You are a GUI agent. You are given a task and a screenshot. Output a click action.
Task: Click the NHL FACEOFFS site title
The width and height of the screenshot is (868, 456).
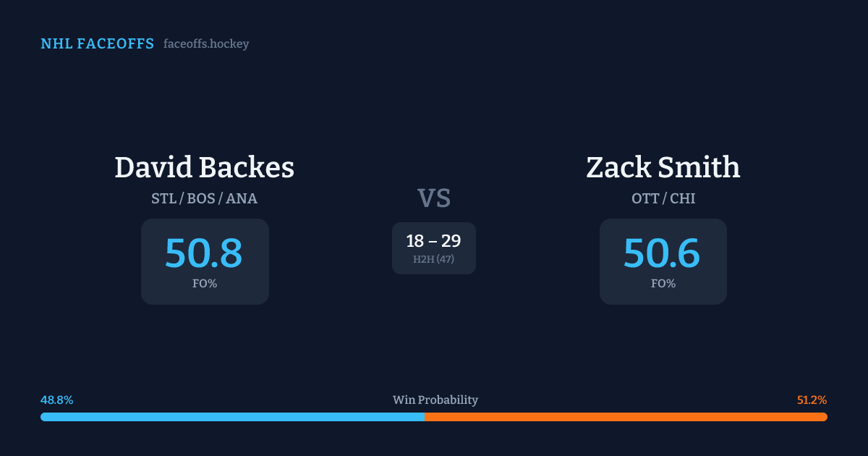97,44
